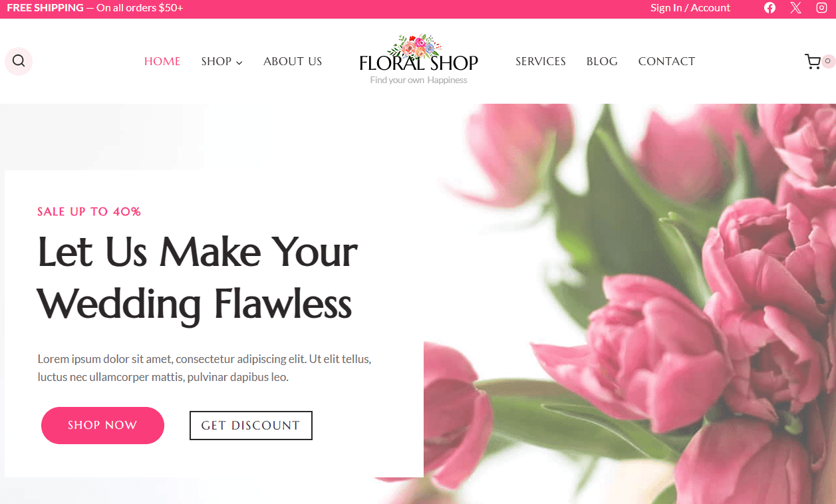Click the Floral Shop flower logo

418,53
